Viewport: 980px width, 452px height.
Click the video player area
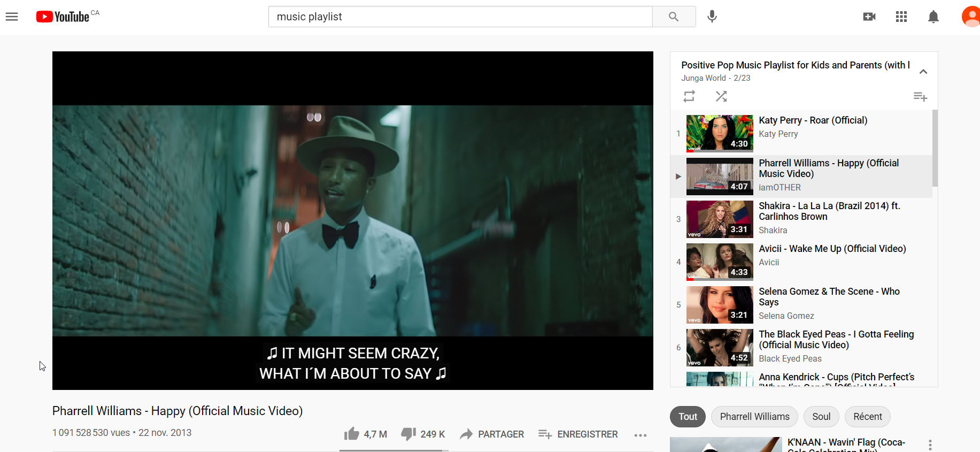click(x=353, y=220)
